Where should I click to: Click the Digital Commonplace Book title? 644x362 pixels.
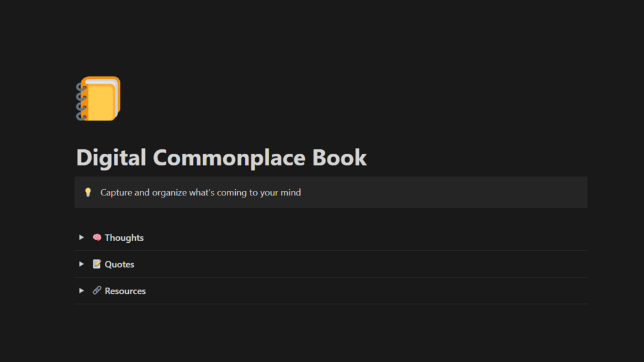pyautogui.click(x=221, y=158)
